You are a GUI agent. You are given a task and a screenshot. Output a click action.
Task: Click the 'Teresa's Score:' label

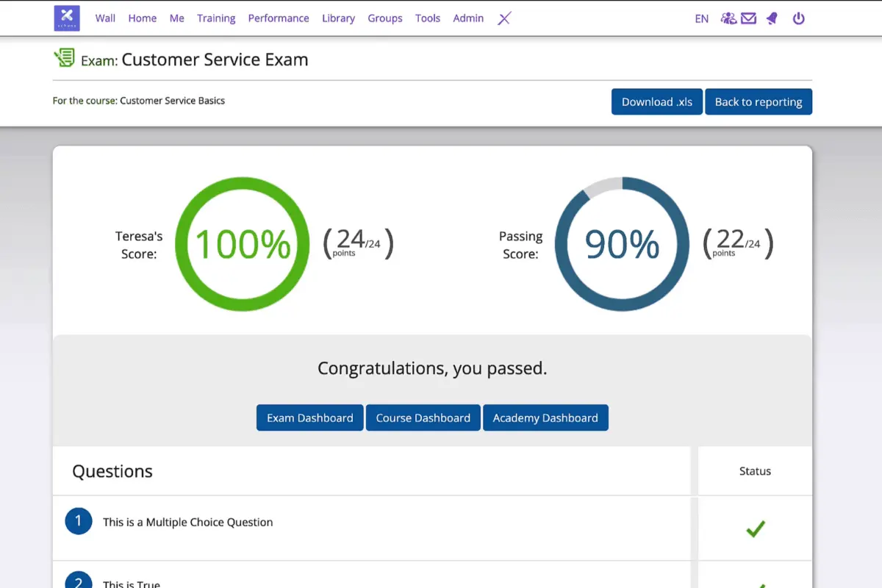[x=139, y=245]
